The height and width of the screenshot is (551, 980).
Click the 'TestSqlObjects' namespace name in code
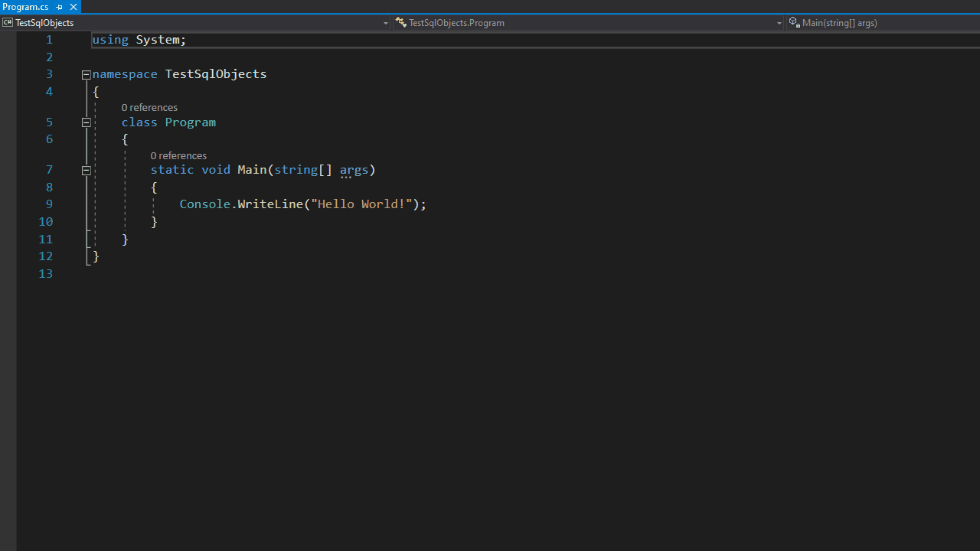(x=216, y=74)
